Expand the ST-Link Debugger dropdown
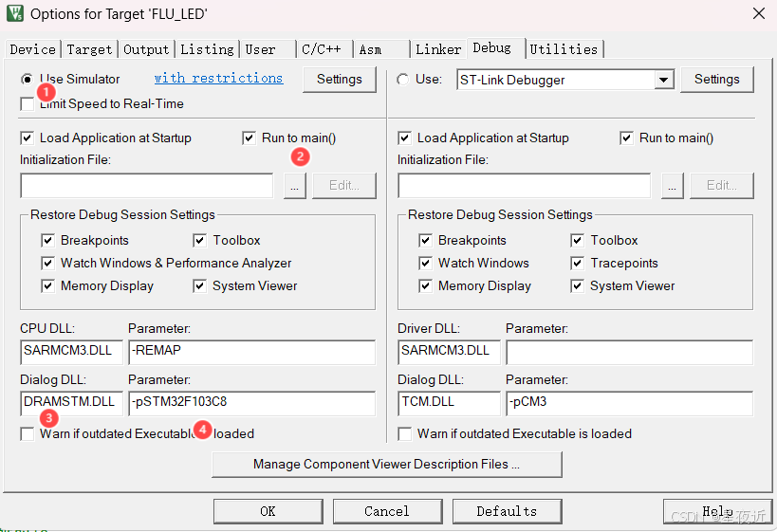Screen dimensions: 777x532 [663, 80]
